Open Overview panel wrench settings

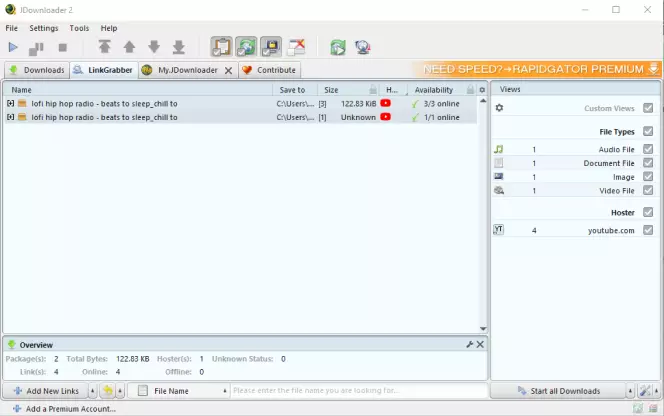pos(470,344)
